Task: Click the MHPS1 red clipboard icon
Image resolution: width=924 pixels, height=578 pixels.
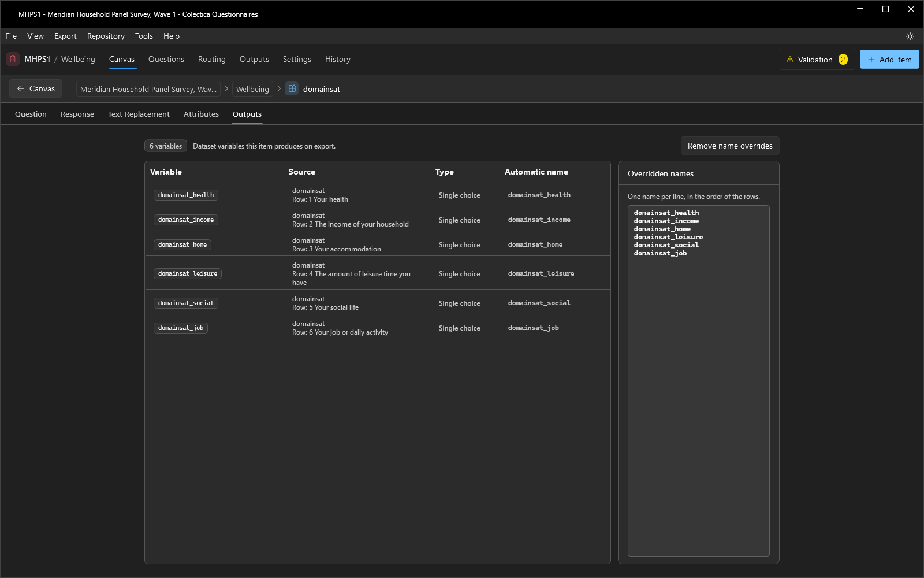Action: (13, 59)
